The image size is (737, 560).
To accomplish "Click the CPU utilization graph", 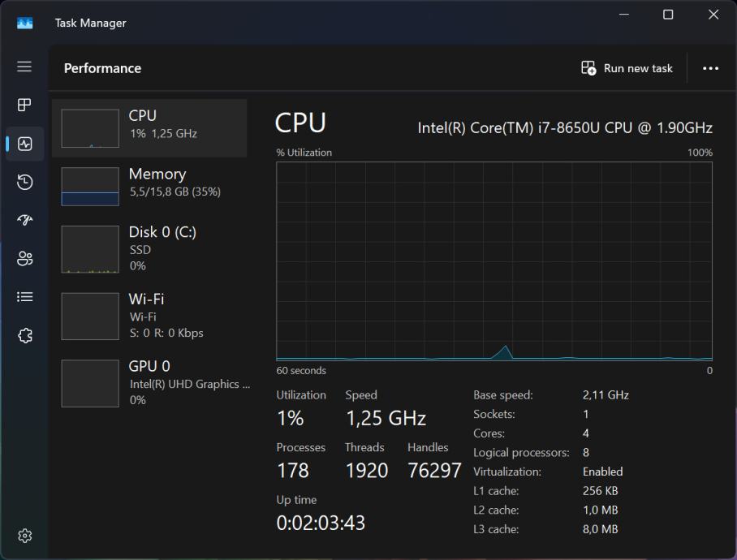I will coord(493,261).
